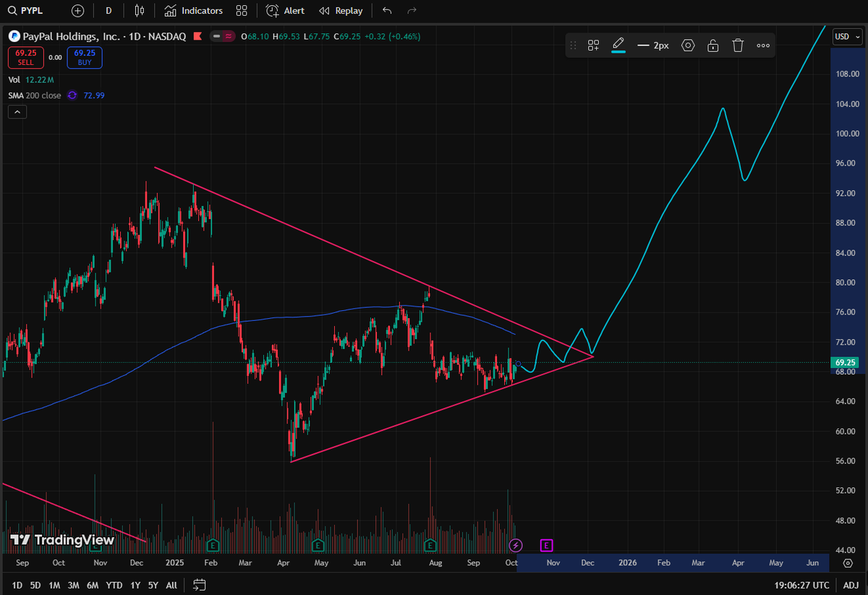Set range to All
The height and width of the screenshot is (595, 868).
point(171,585)
